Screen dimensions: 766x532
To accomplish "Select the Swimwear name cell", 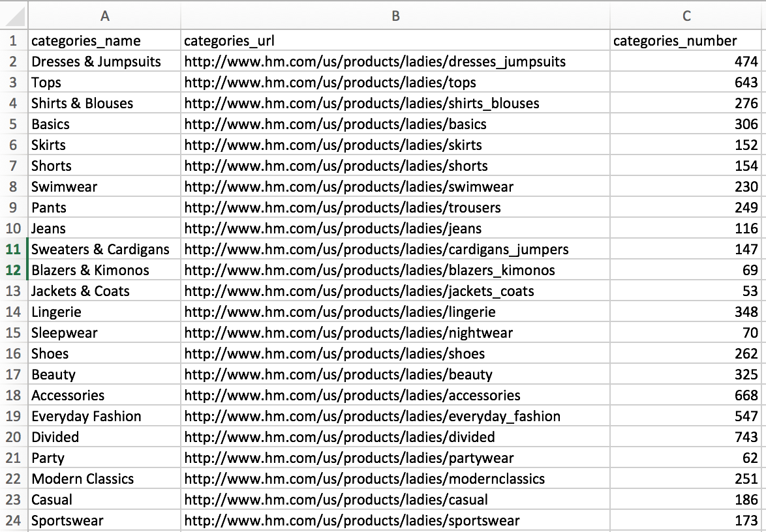I will 104,186.
